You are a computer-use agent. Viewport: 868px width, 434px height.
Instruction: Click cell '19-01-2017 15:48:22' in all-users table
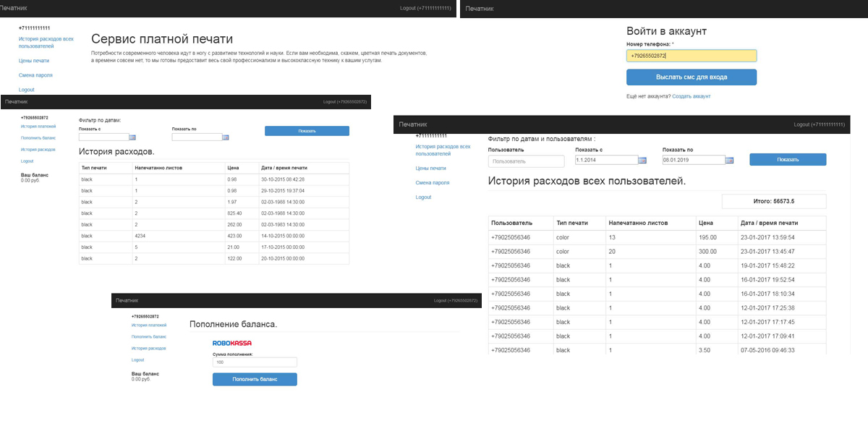coord(782,265)
